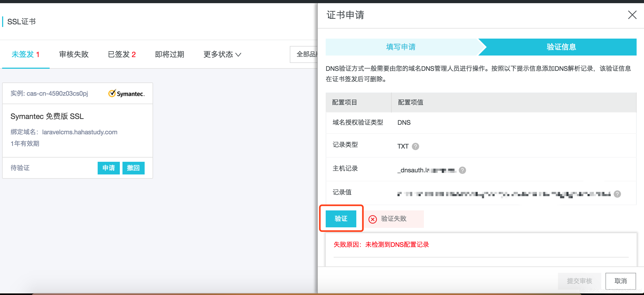Viewport: 644px width, 295px height.
Task: Click the SSL证书 page heading
Action: (21, 22)
